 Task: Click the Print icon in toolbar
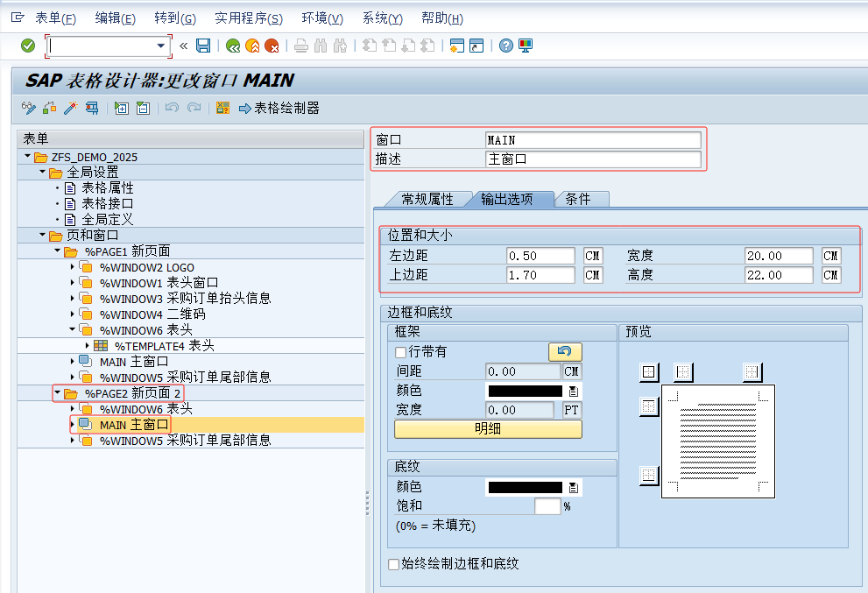301,46
